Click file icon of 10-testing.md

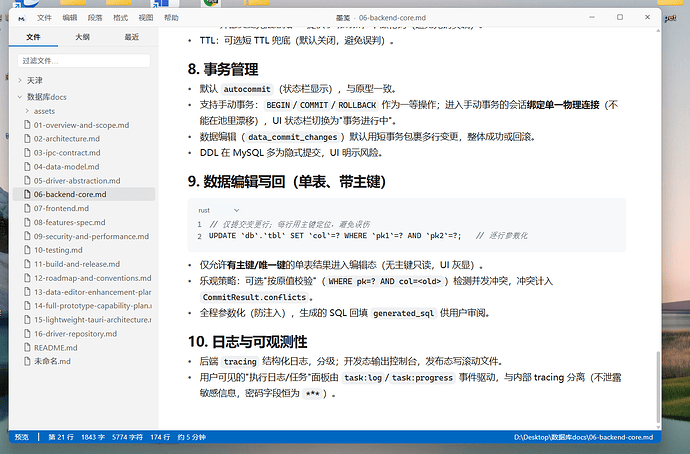pyautogui.click(x=27, y=250)
